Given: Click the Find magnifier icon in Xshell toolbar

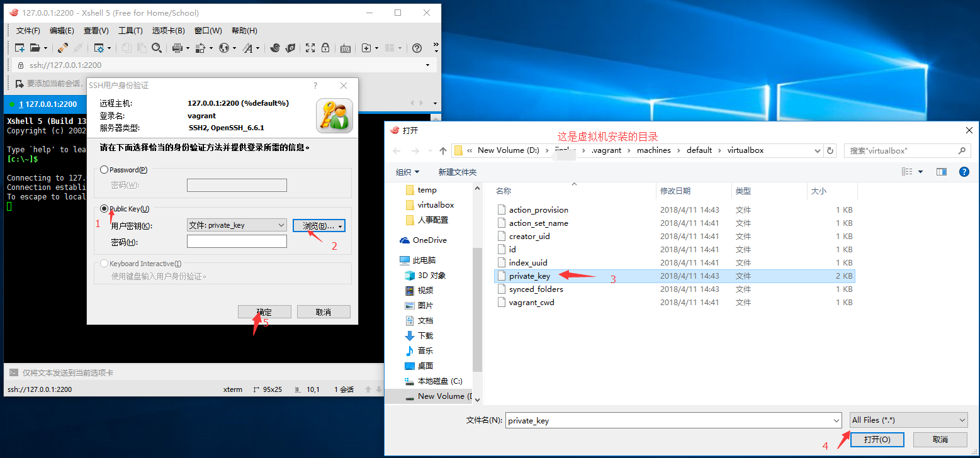Looking at the screenshot, I should click(157, 48).
